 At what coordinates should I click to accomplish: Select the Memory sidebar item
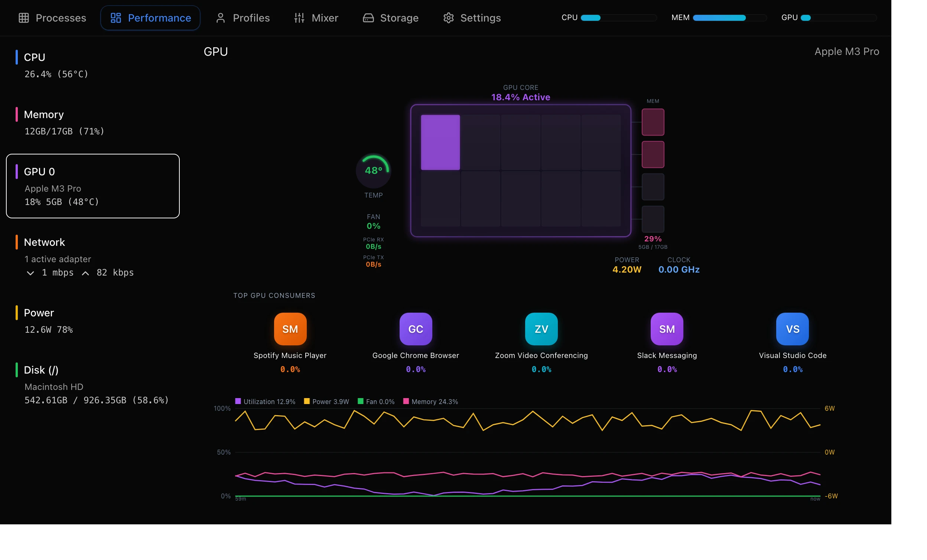click(x=93, y=122)
